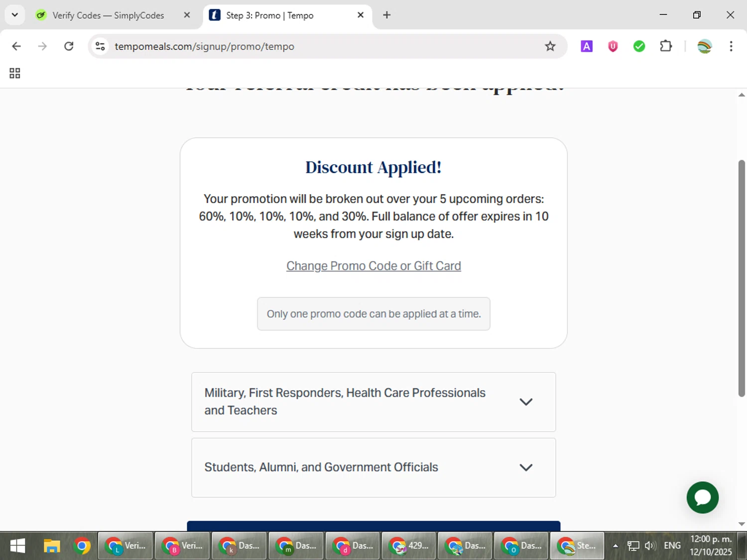Open the taskbar clock and date

coord(711,546)
